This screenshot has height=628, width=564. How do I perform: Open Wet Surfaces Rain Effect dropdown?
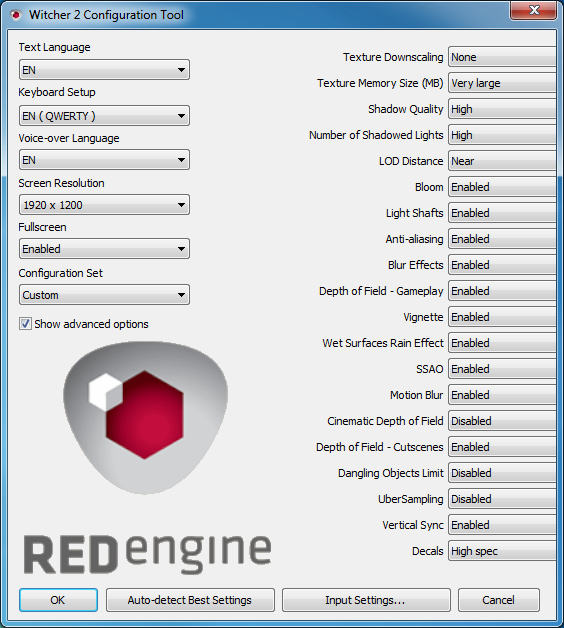502,343
